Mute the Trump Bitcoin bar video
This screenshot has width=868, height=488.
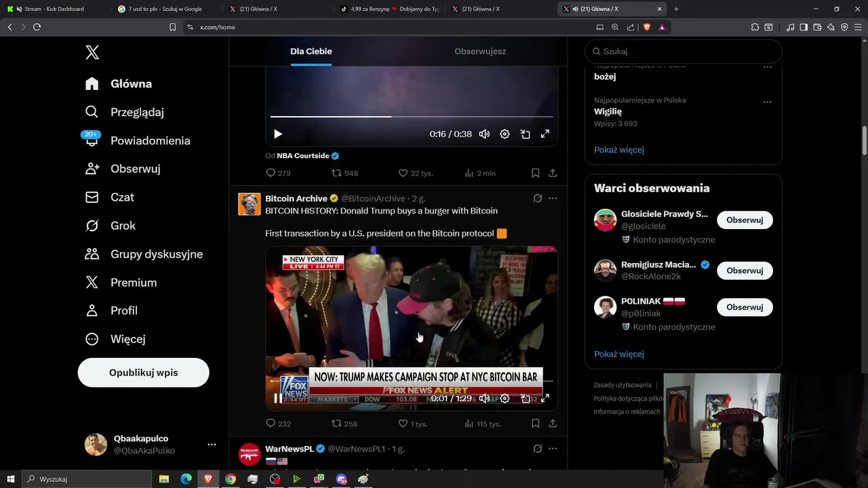pos(484,399)
